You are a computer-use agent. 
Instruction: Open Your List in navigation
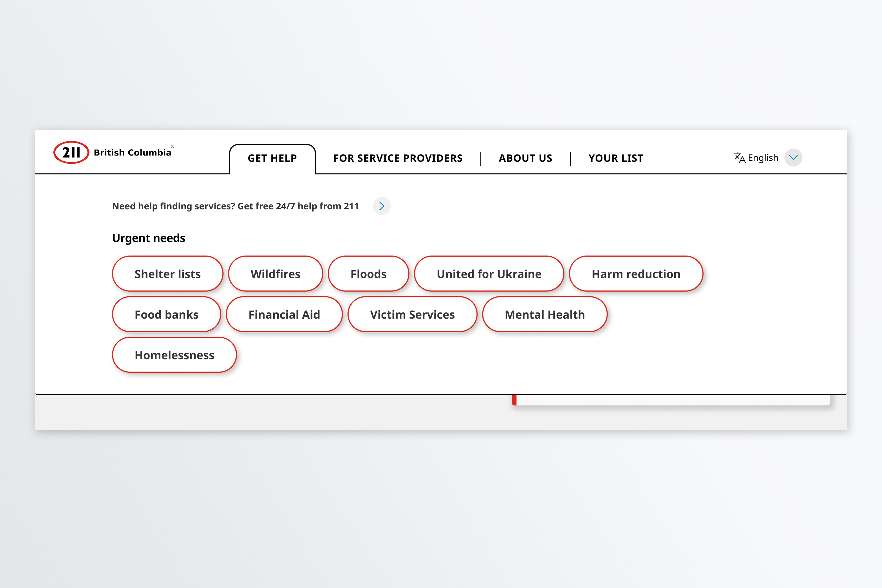click(615, 158)
